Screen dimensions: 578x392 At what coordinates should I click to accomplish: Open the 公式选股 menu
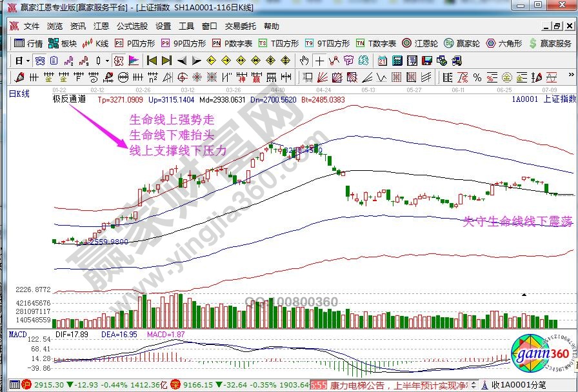pos(132,26)
